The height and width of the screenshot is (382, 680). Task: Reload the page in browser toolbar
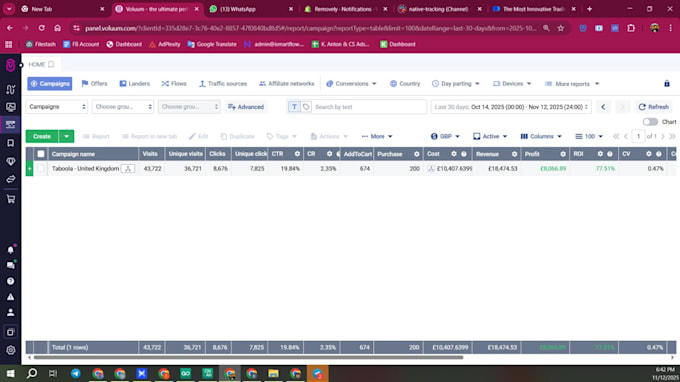41,28
